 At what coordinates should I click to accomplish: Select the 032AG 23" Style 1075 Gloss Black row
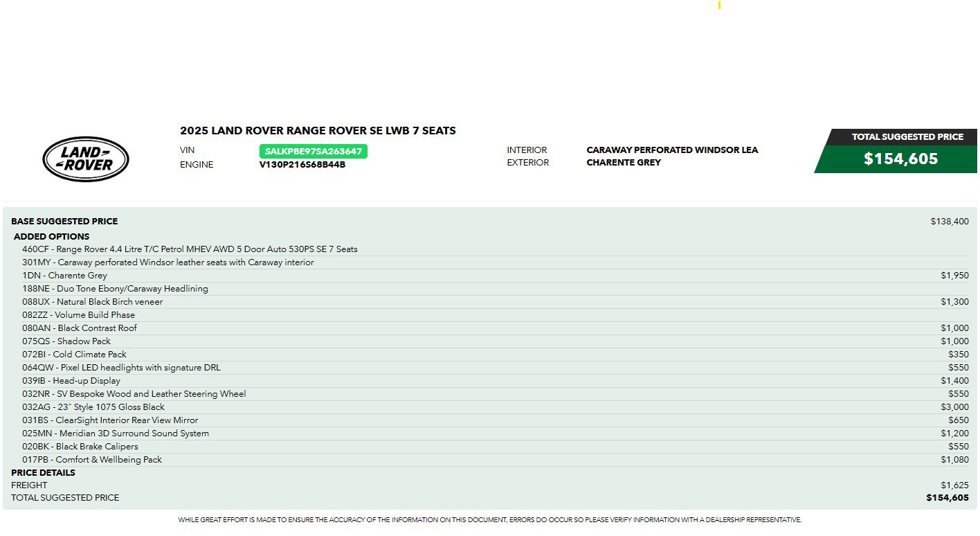coord(495,407)
